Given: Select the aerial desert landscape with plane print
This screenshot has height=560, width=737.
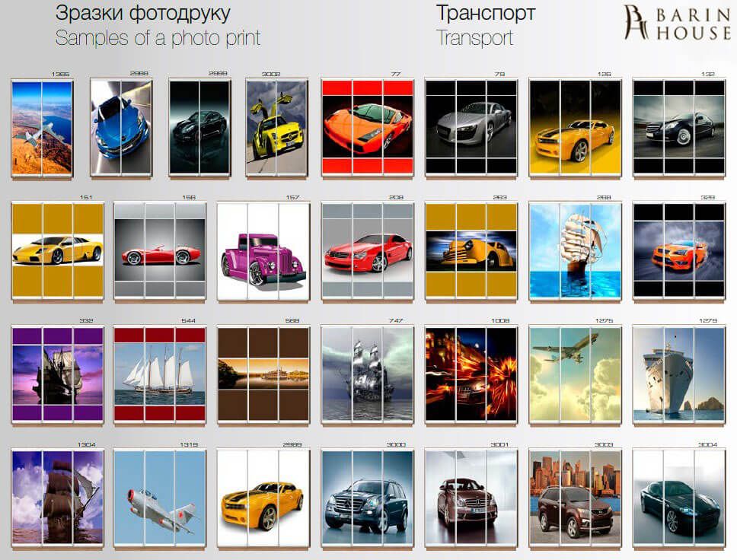Looking at the screenshot, I should 42,128.
